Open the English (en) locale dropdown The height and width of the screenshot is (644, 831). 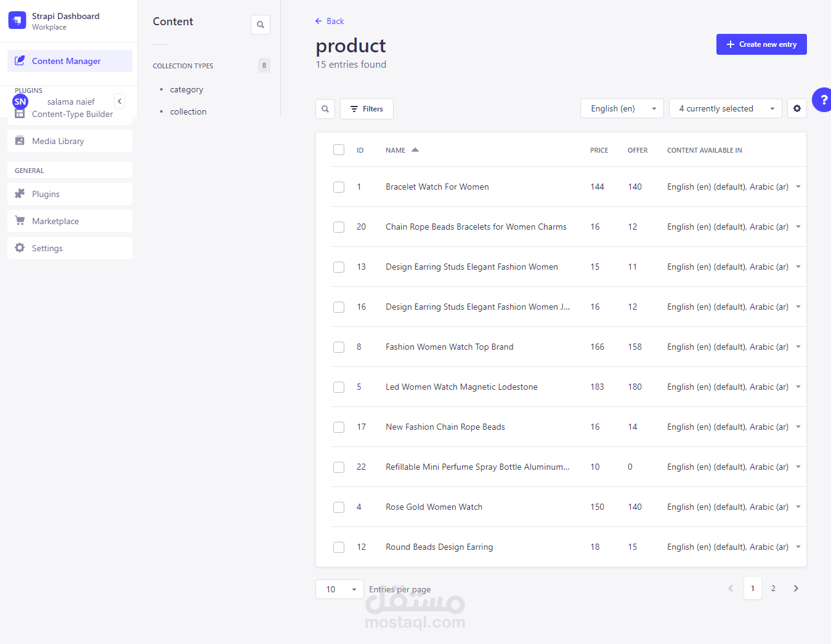[x=622, y=108]
